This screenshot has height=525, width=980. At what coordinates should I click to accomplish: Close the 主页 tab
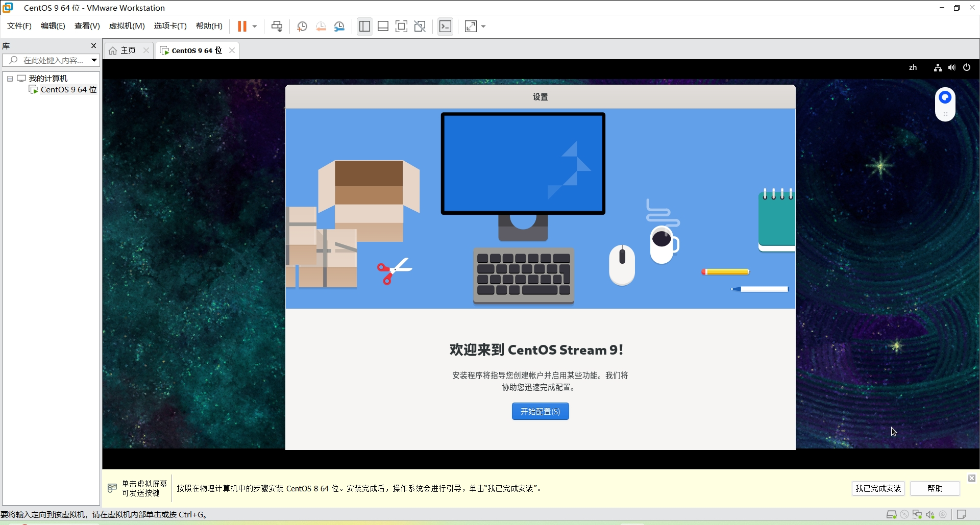pos(146,50)
